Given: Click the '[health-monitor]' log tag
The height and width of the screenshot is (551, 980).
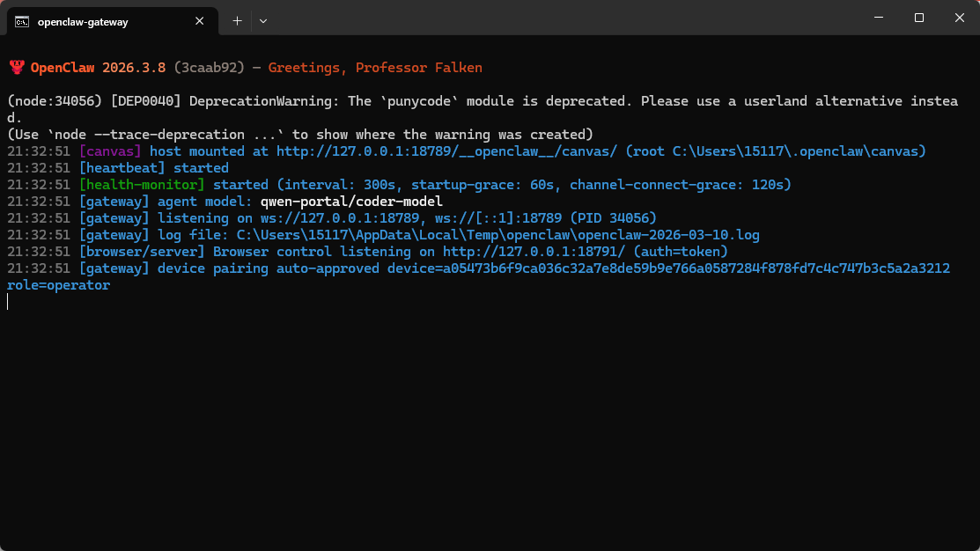Looking at the screenshot, I should coord(142,185).
